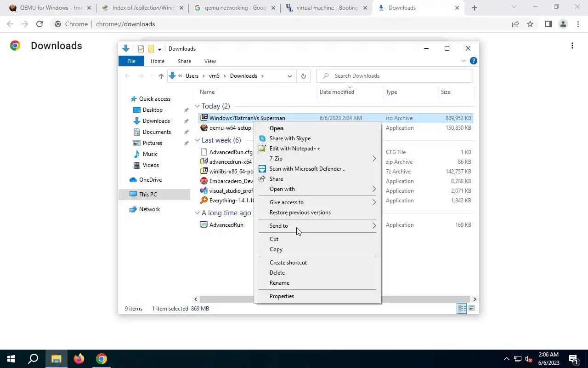Click the Search Downloads field
This screenshot has height=368, width=588.
click(395, 76)
